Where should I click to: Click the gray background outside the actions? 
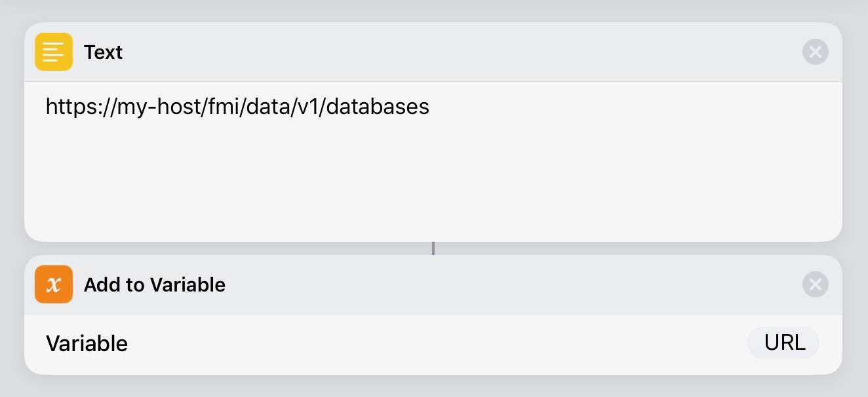[x=433, y=387]
